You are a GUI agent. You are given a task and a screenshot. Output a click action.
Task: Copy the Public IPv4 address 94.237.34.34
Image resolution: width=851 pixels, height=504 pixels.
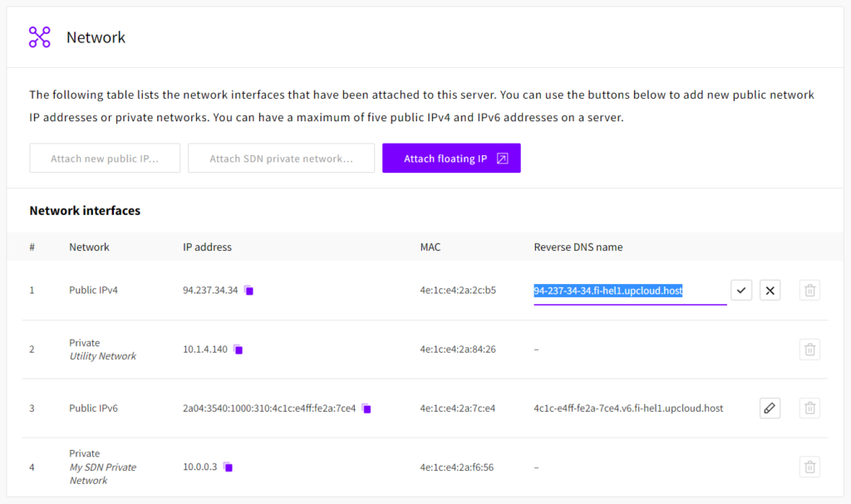pyautogui.click(x=248, y=291)
